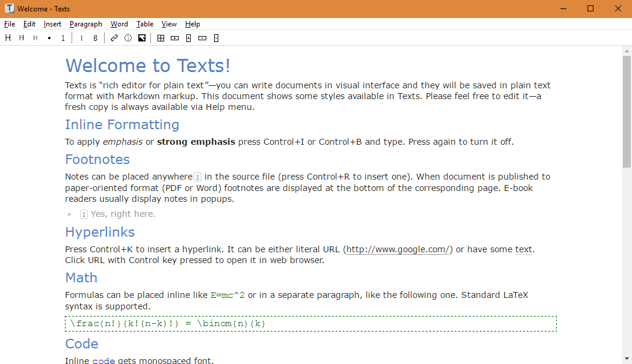Click the underlined 'text' hyperlink

[523, 249]
